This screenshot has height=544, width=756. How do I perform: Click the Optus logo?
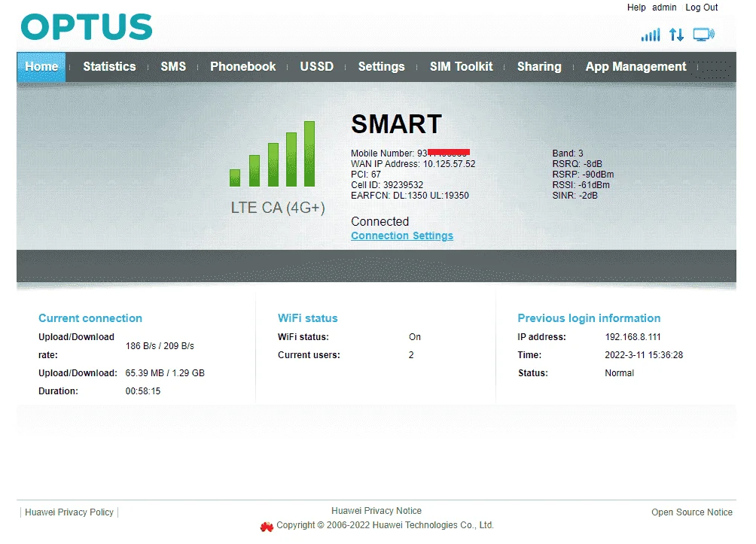pos(87,27)
